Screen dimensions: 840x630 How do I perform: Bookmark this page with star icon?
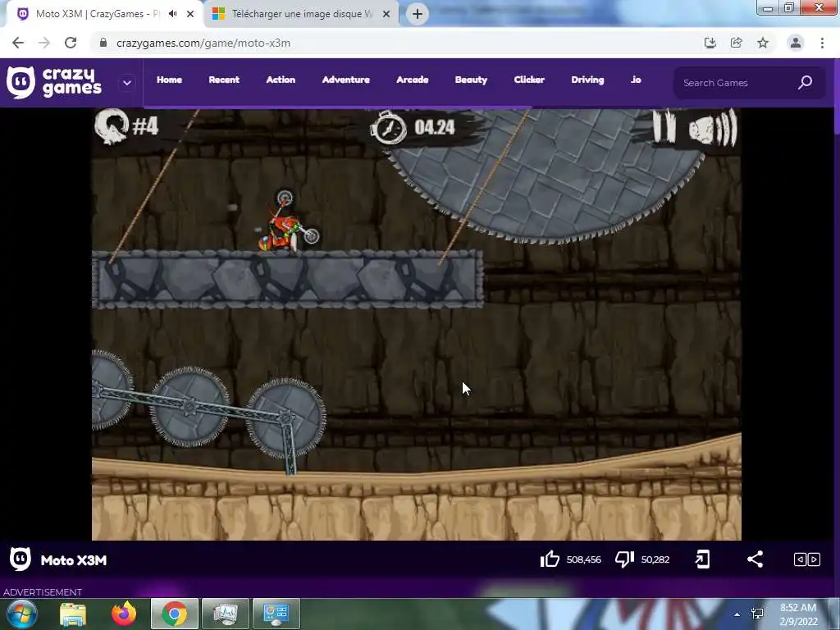[x=763, y=43]
